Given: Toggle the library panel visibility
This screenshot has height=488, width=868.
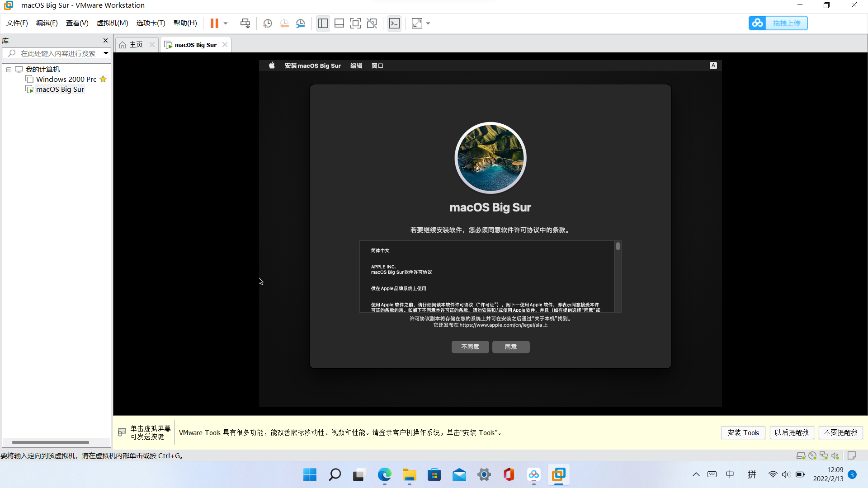Looking at the screenshot, I should click(x=323, y=23).
